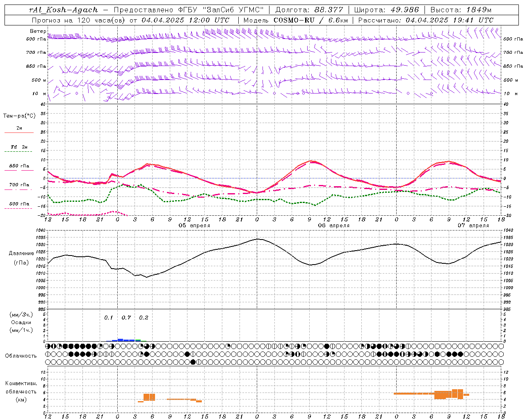Viewport: 525px width, 420px height.
Task: Click the blue precipitation bar near 0h 05 апреля
Action: coord(121,340)
